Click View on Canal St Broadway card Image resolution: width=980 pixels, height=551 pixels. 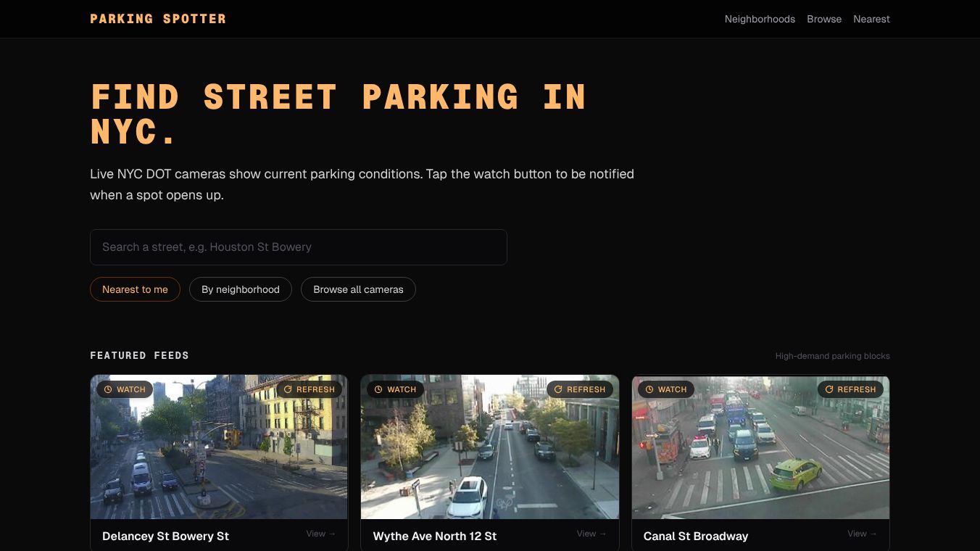click(863, 534)
